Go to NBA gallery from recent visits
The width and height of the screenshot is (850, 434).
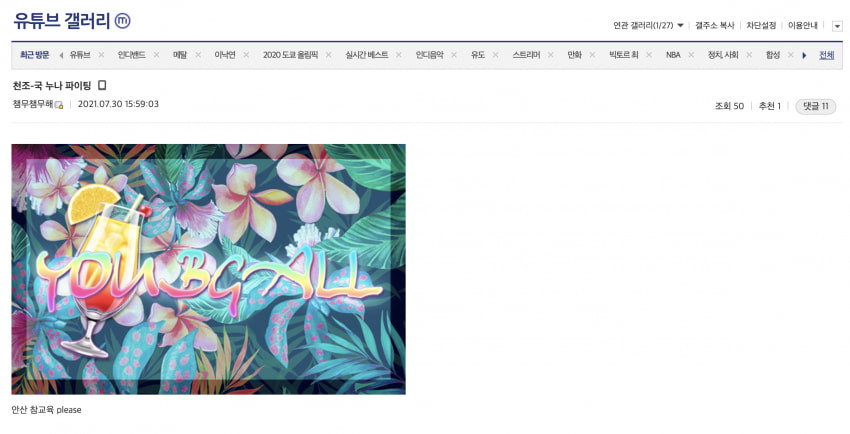click(x=673, y=55)
